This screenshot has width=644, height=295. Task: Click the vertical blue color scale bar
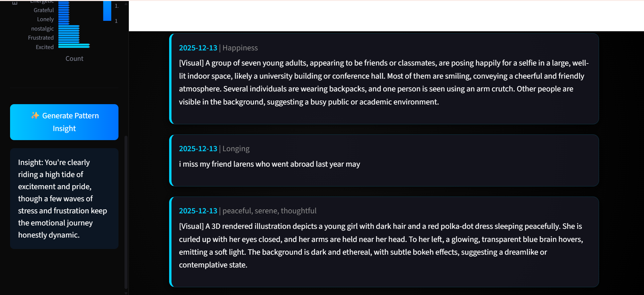[x=107, y=11]
